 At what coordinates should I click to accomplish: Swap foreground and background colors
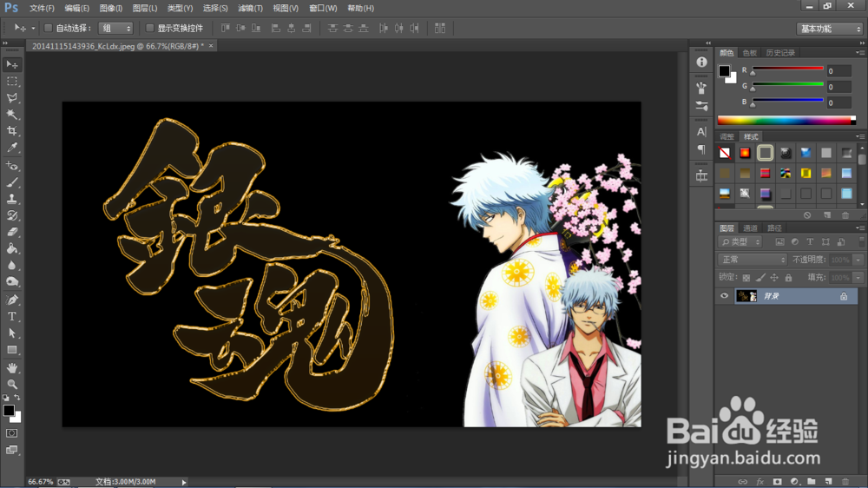point(17,397)
